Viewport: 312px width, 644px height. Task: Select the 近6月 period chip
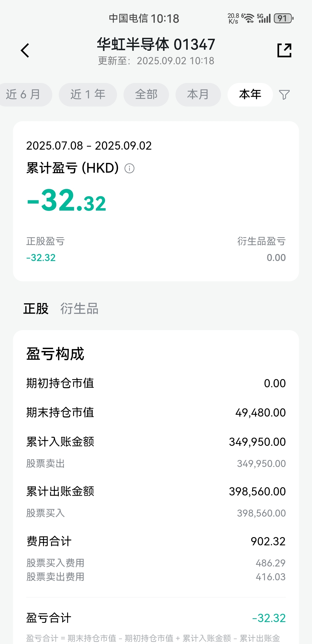[24, 95]
